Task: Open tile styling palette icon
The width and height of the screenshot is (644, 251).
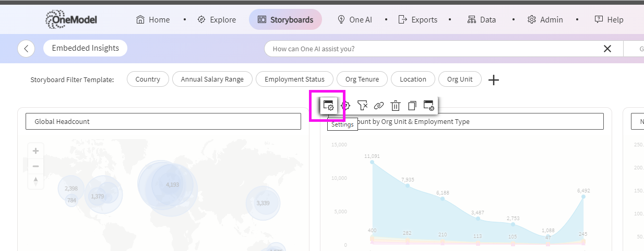Action: [x=428, y=106]
